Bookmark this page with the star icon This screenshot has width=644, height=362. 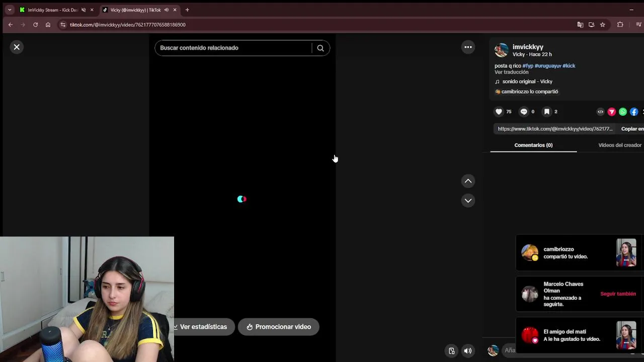[x=602, y=25]
